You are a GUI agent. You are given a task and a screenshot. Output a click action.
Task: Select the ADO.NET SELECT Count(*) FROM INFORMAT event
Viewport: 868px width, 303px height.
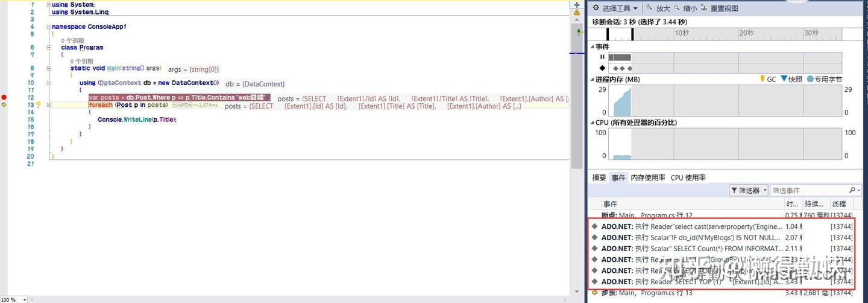pyautogui.click(x=722, y=249)
